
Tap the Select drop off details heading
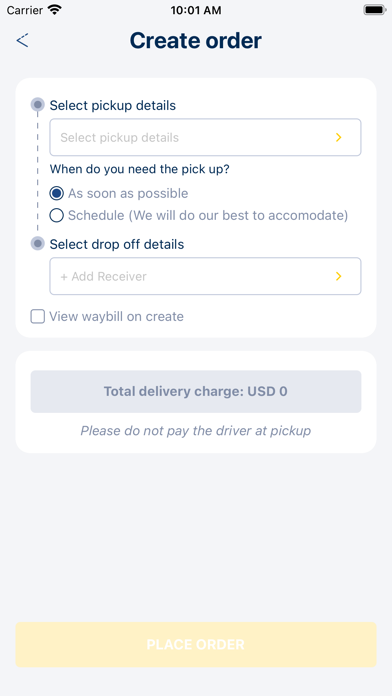(x=117, y=245)
